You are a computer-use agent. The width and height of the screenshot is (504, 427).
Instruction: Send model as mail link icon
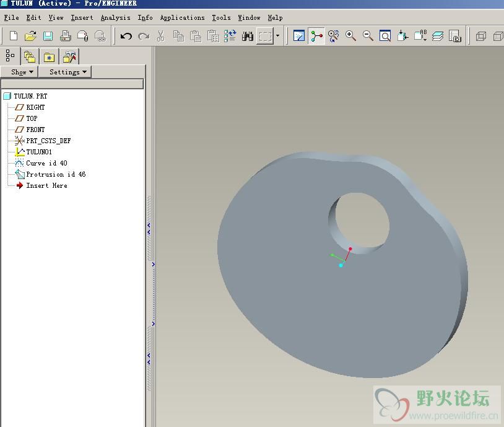coord(100,36)
